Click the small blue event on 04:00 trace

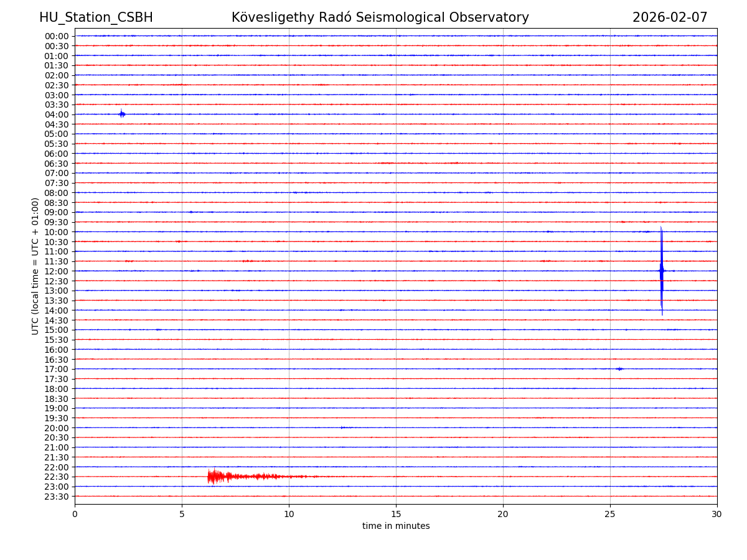(x=122, y=114)
